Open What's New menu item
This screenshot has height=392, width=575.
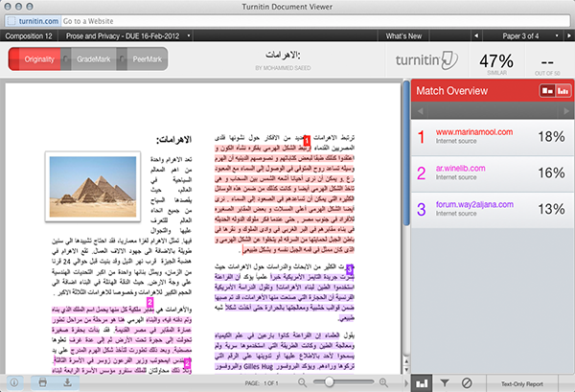403,35
